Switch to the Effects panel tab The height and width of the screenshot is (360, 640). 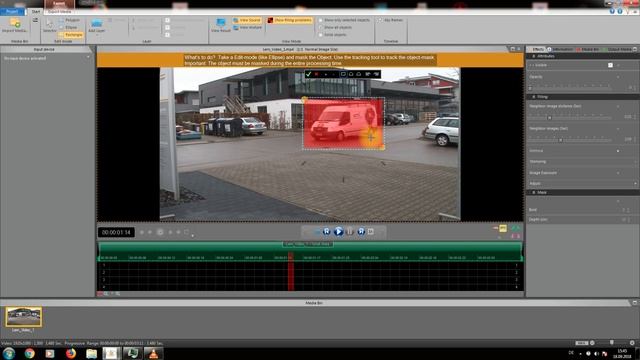[537, 49]
